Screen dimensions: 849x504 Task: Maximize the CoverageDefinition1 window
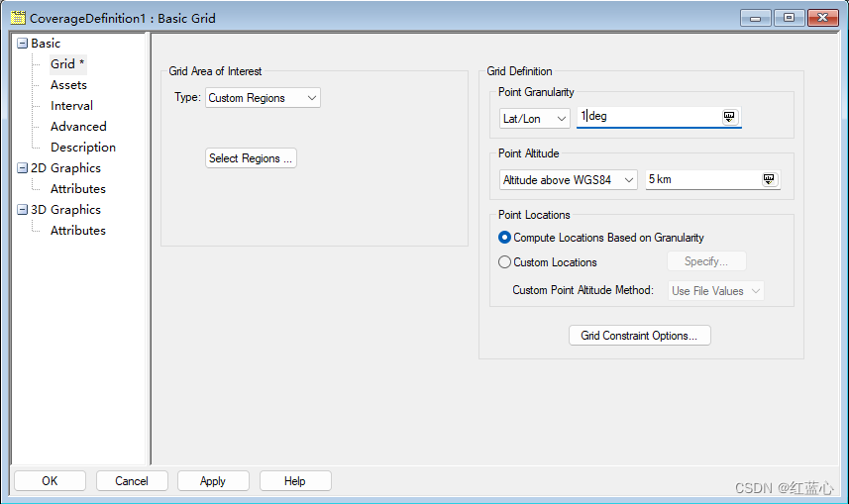[x=789, y=18]
